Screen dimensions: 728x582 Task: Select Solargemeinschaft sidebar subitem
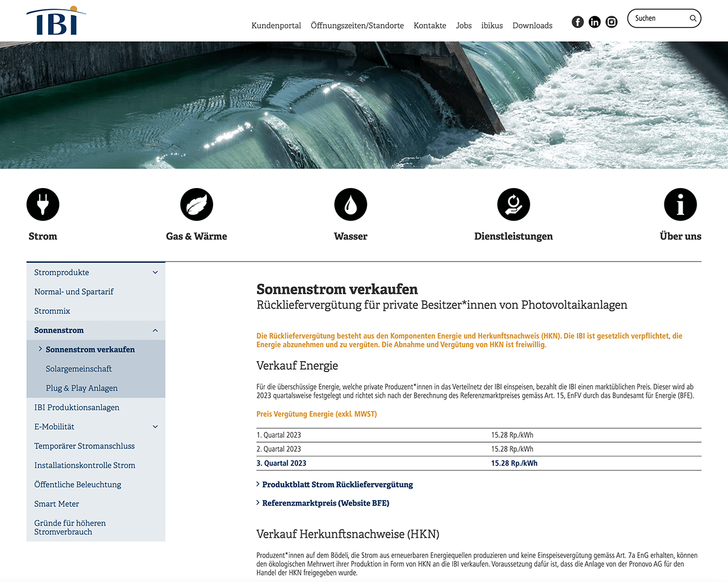[x=79, y=369]
